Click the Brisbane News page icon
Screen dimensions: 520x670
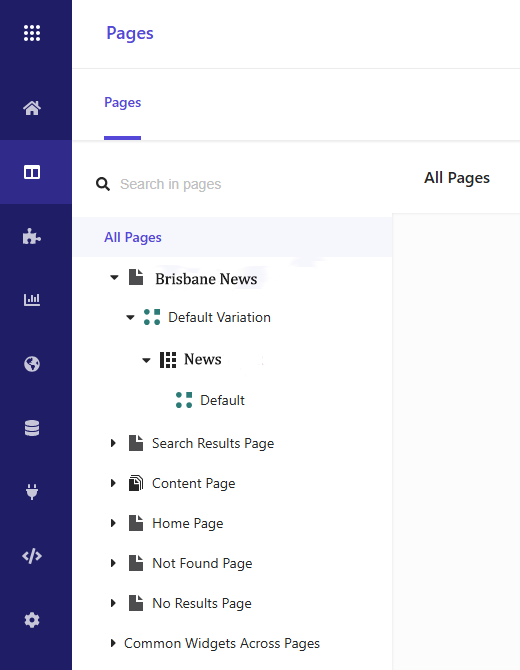coord(136,277)
